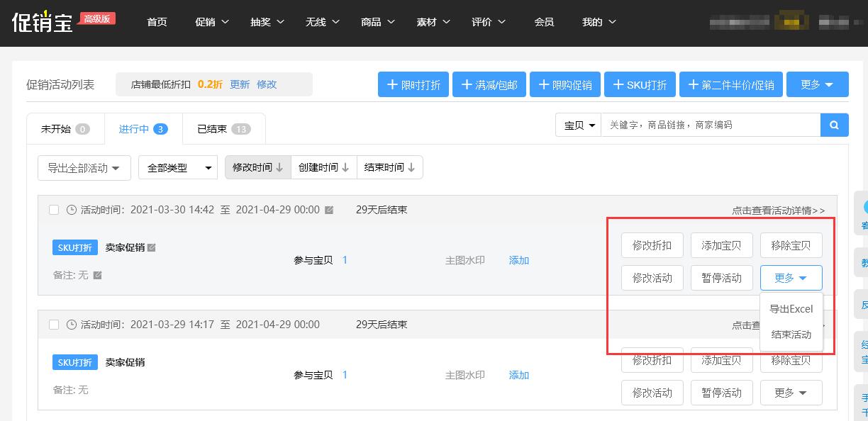Open the 评价 menu dropdown
Image resolution: width=868 pixels, height=421 pixels.
click(489, 22)
